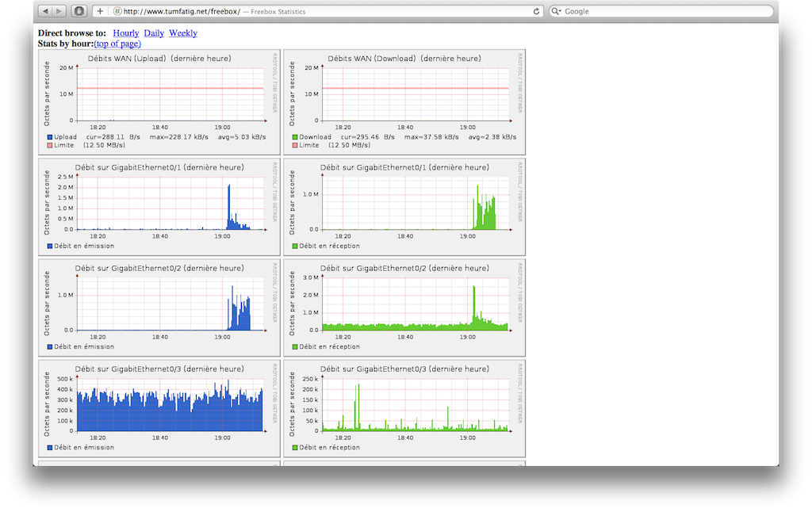Click GigabitEthernet0/2 émission graph
This screenshot has height=512, width=812.
pos(159,308)
